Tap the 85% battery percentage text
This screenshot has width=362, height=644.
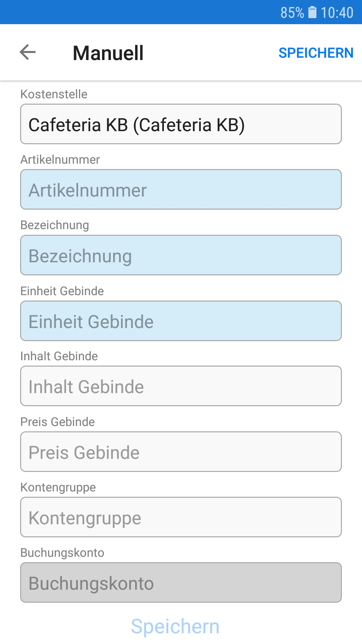292,13
